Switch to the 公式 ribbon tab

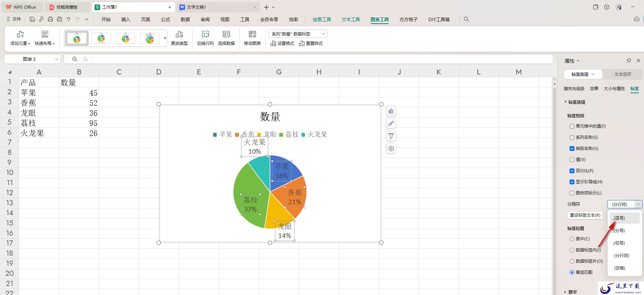pos(166,19)
